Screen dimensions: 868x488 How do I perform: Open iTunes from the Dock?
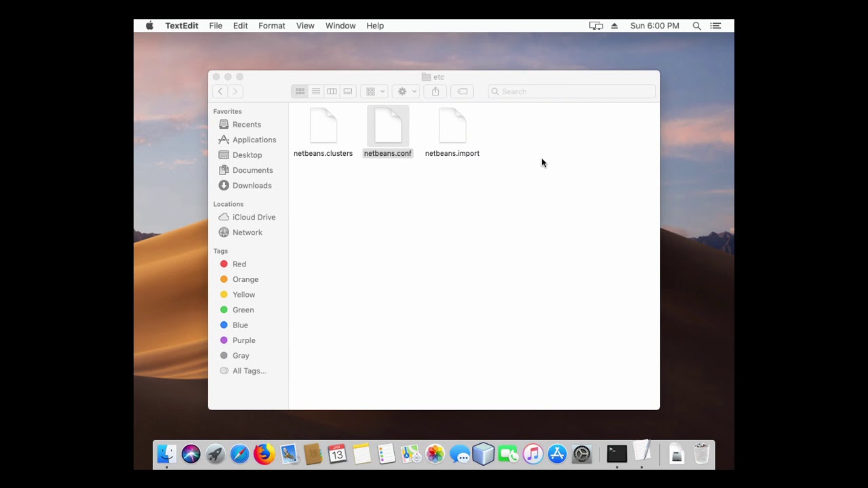click(x=533, y=454)
